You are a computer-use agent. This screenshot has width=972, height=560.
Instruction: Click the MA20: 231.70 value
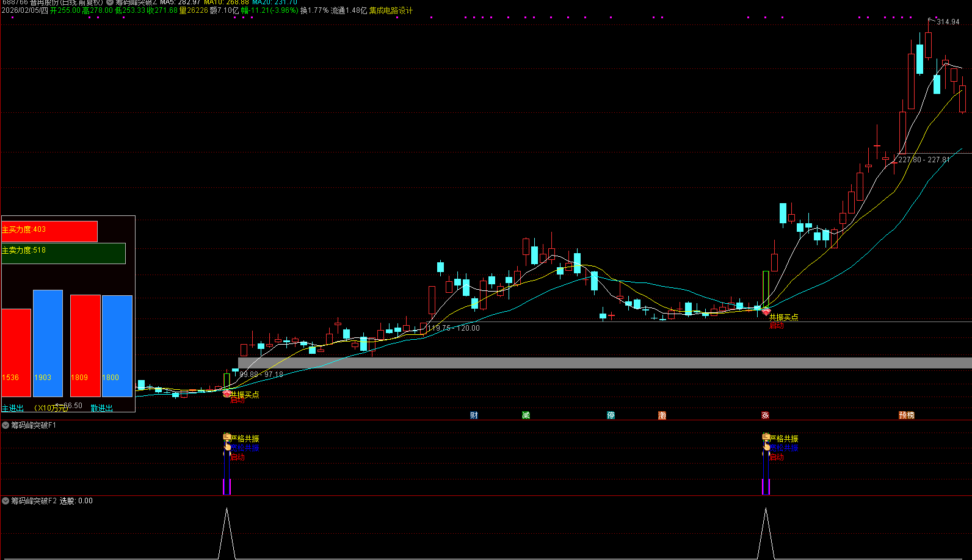coord(275,2)
